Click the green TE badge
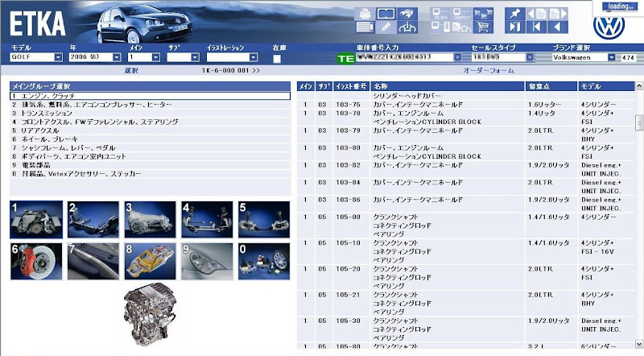 [345, 58]
